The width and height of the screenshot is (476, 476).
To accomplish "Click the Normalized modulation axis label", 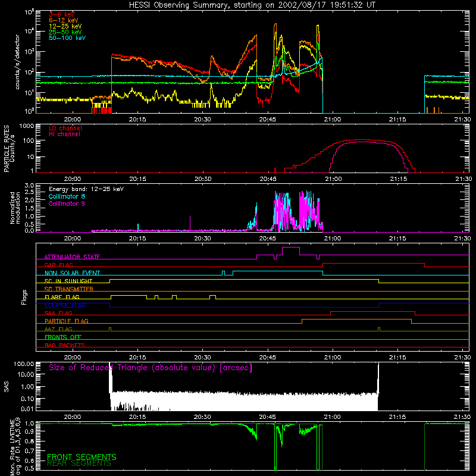I will (x=15, y=208).
